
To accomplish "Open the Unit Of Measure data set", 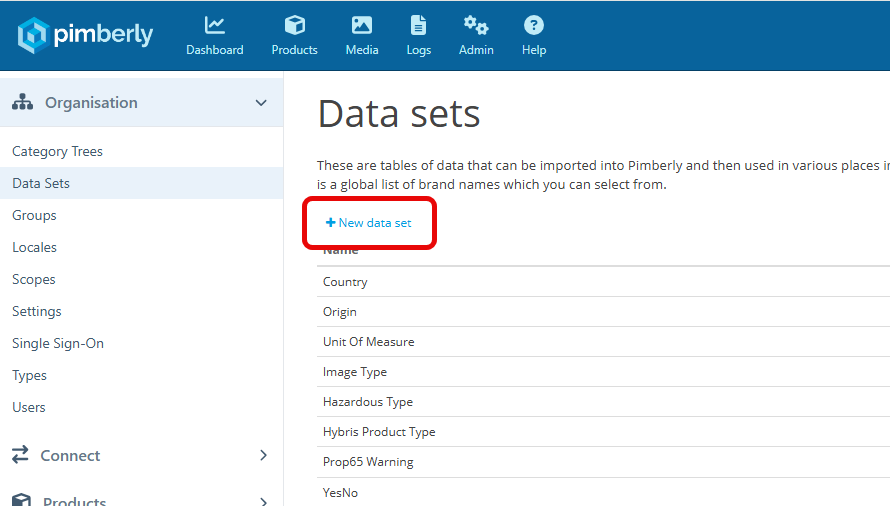I will pos(368,342).
